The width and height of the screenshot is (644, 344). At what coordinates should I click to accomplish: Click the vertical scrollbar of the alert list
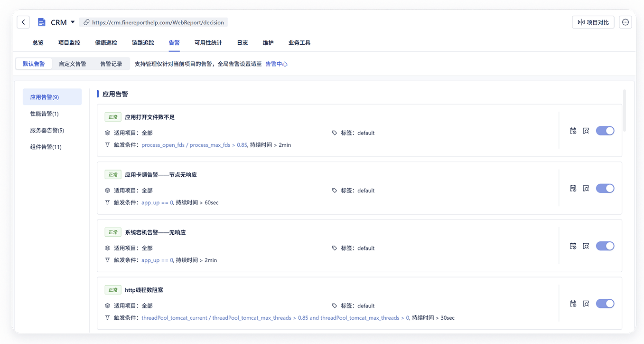625,110
